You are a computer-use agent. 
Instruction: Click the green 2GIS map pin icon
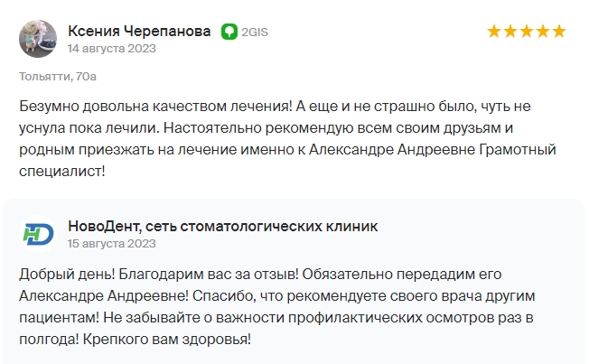click(229, 32)
